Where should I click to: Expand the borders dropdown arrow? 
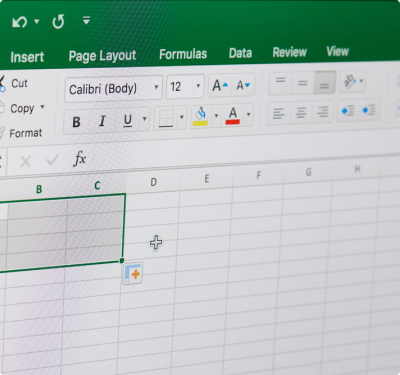[182, 117]
